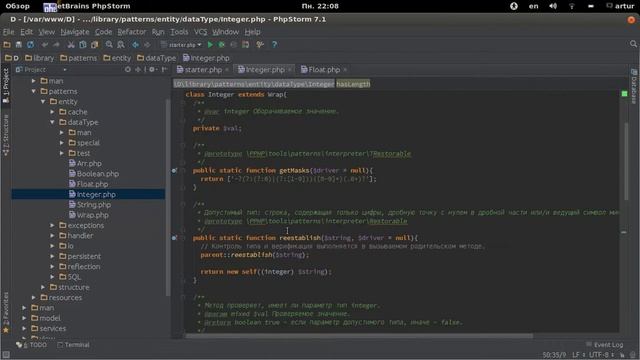Click the Open folder toolbar icon
The width and height of the screenshot is (640, 360).
7,45
